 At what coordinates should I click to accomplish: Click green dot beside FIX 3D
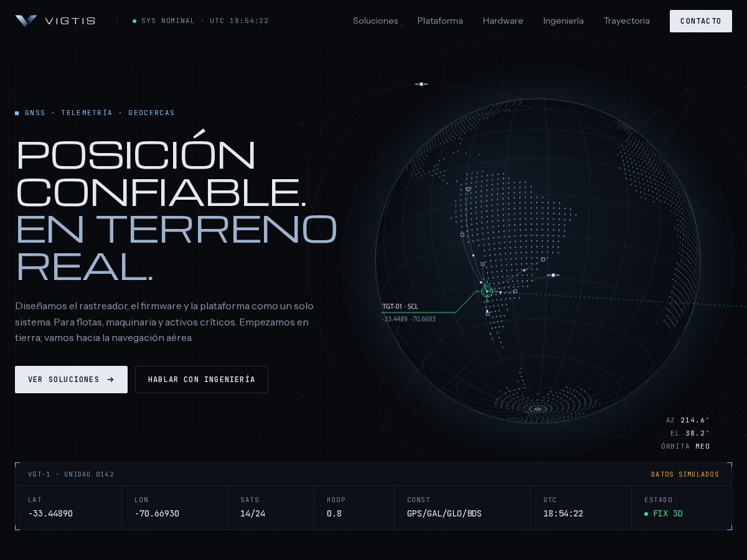coord(646,514)
